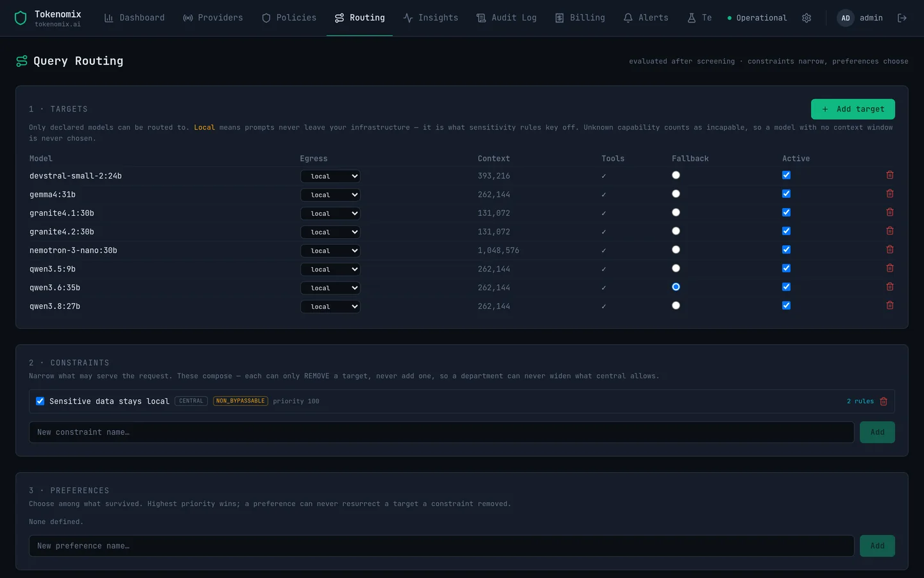Open Egress dropdown for qwen3.6:35b
924x578 pixels.
330,288
